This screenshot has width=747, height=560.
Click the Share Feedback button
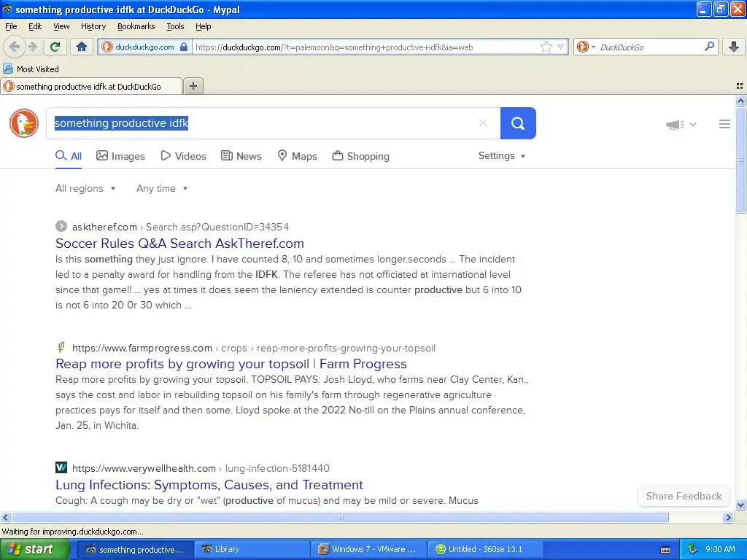pos(684,496)
